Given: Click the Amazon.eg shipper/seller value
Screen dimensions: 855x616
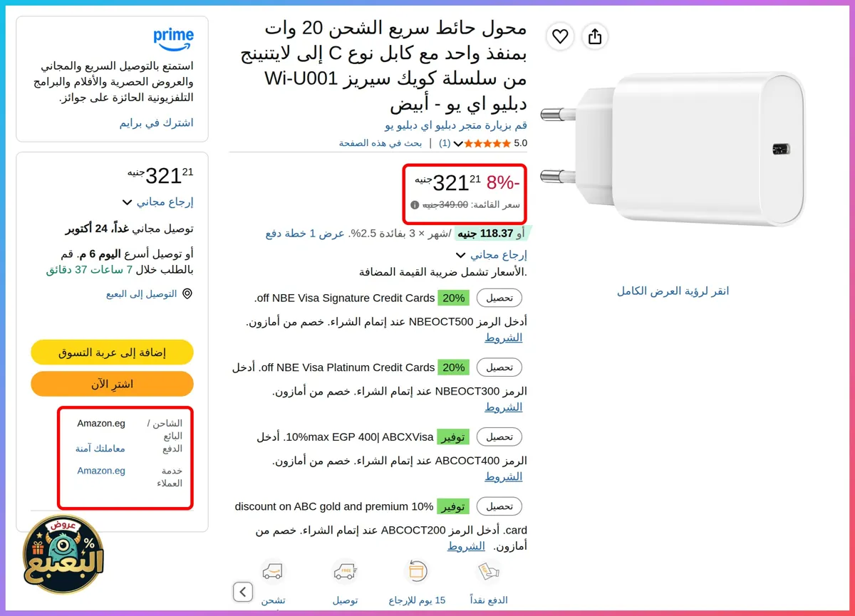Looking at the screenshot, I should [x=101, y=423].
